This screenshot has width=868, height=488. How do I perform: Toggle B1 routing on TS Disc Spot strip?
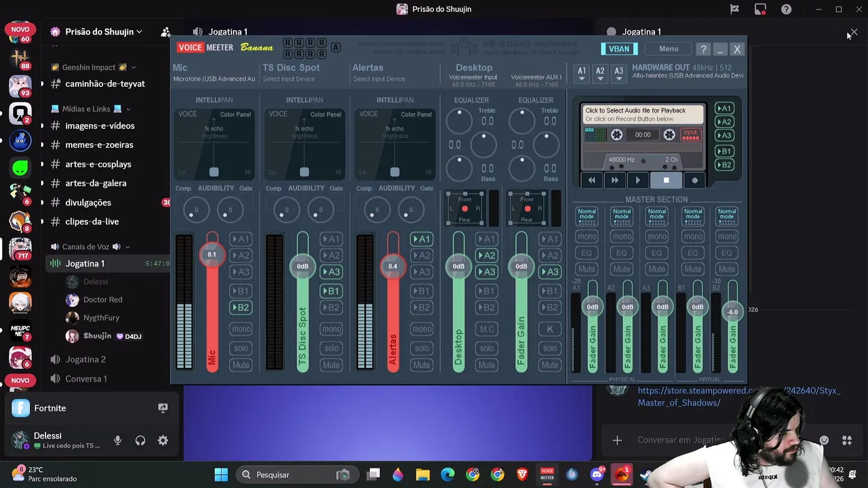click(331, 291)
